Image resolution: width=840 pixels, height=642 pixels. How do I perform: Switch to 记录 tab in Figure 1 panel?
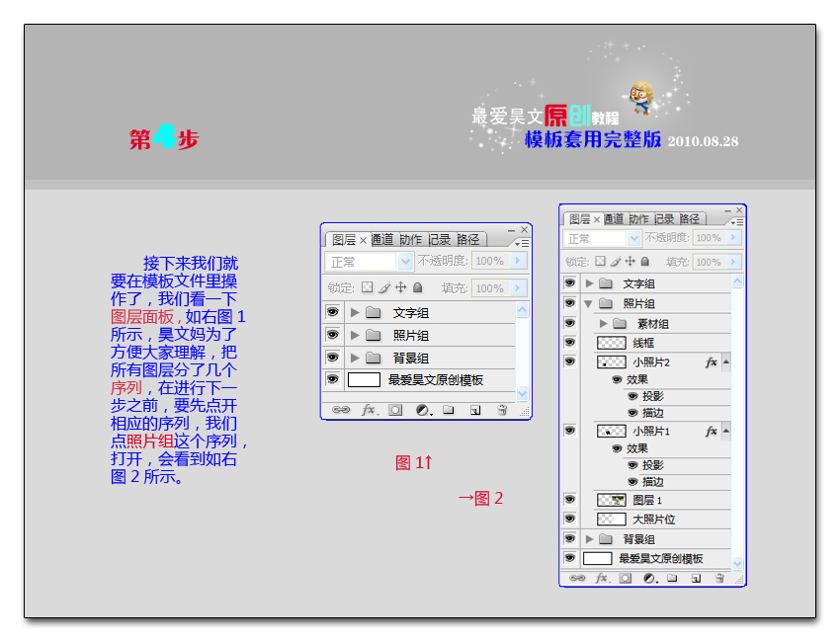440,239
